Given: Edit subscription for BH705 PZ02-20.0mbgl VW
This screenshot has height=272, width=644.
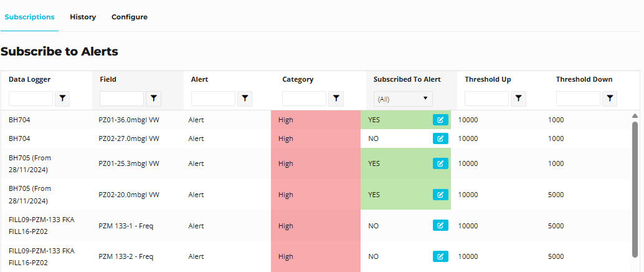Looking at the screenshot, I should pos(440,195).
